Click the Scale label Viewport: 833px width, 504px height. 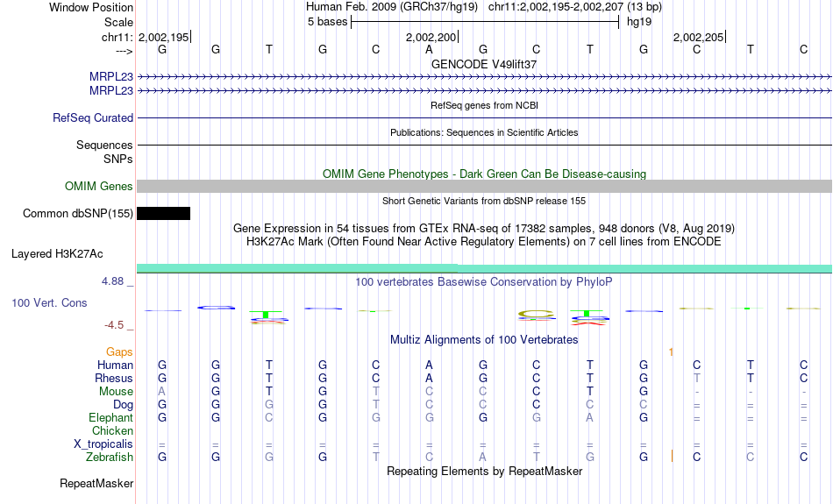(x=118, y=22)
